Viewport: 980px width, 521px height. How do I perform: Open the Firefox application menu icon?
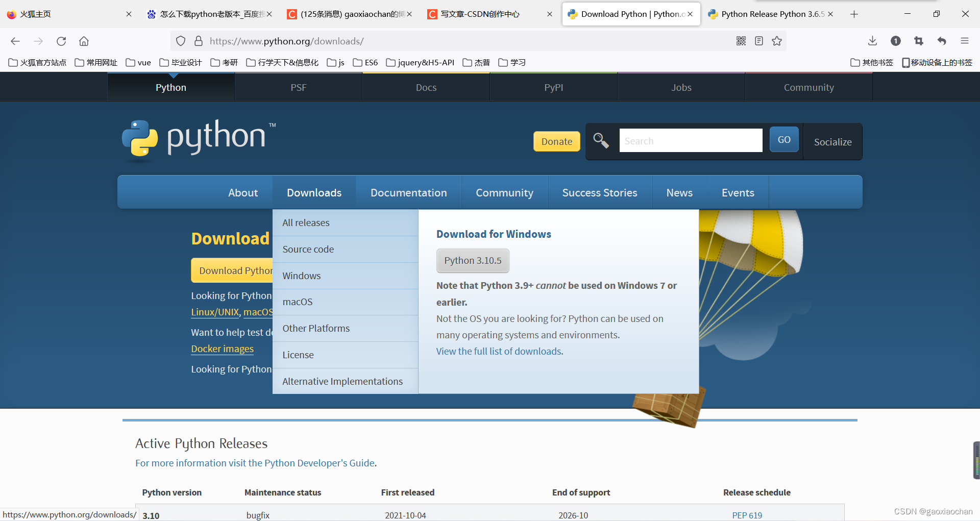(965, 41)
